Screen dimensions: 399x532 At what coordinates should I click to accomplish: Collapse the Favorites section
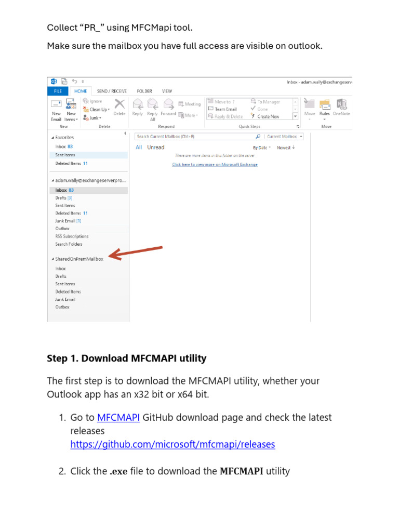52,137
